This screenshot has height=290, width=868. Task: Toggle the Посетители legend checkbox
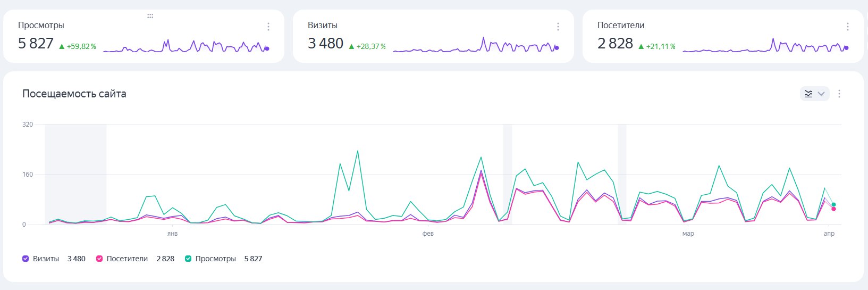pyautogui.click(x=99, y=259)
